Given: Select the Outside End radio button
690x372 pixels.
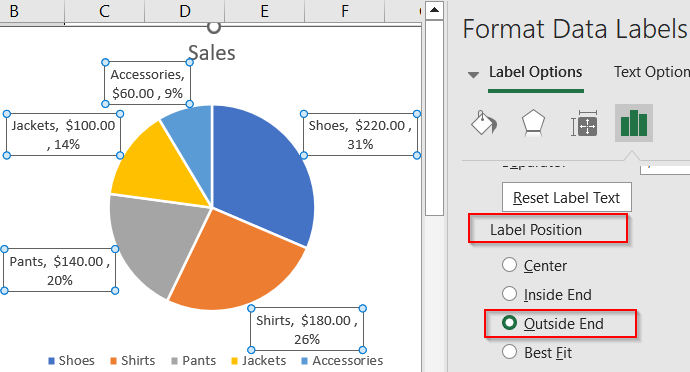Looking at the screenshot, I should point(509,323).
